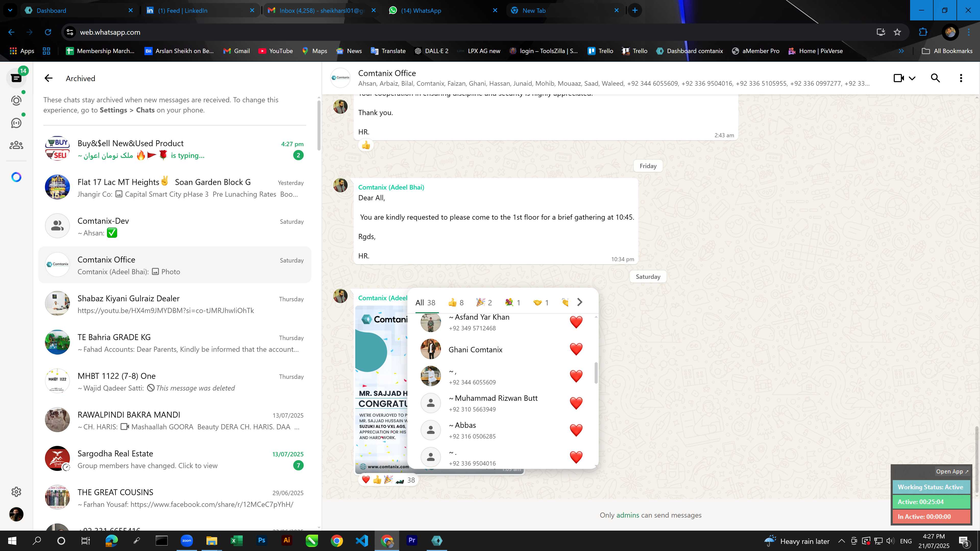
Task: Click the thumbs up reaction under HR message
Action: pos(366,145)
